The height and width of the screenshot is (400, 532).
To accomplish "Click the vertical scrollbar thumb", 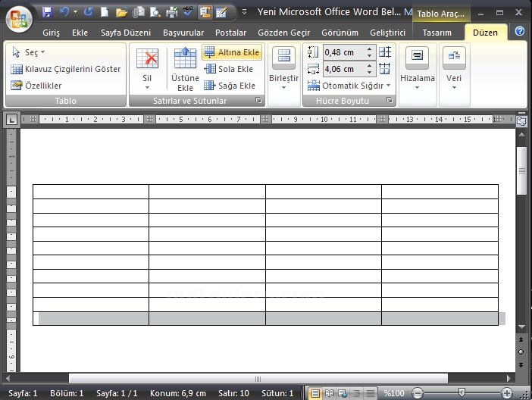I will (x=521, y=171).
